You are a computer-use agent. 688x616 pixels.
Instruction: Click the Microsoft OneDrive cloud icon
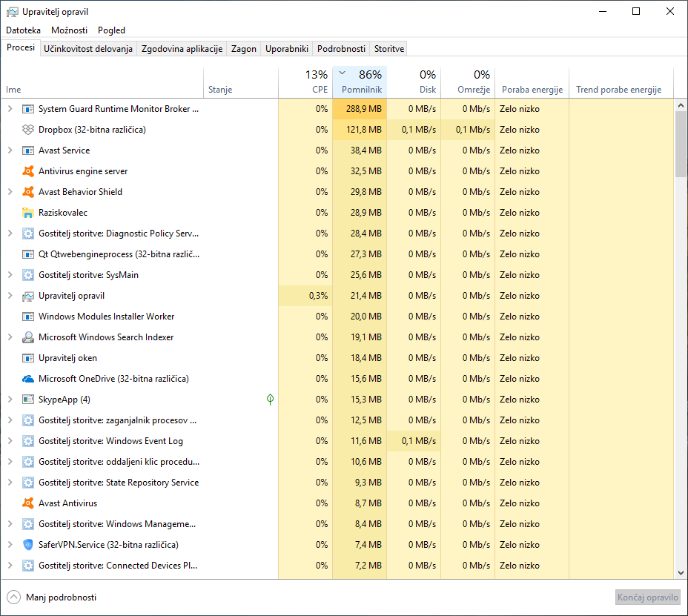[x=28, y=379]
